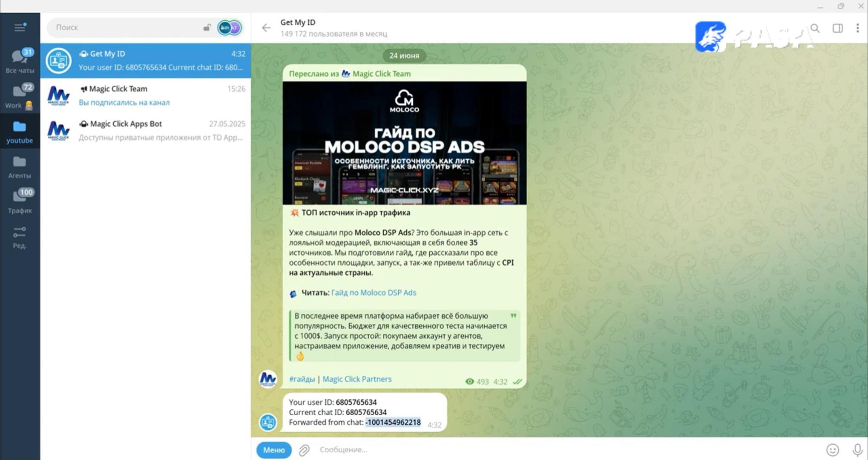Open the bot Меню button
Image resolution: width=868 pixels, height=460 pixels.
point(274,450)
